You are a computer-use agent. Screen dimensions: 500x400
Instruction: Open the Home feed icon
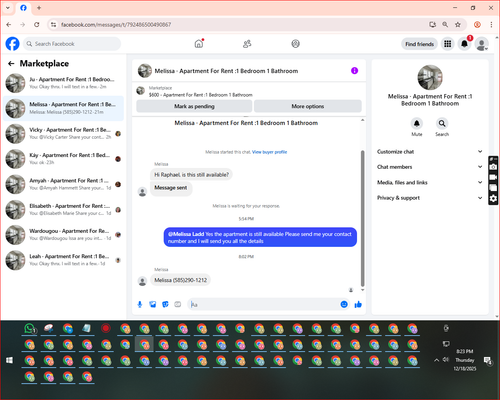(199, 44)
